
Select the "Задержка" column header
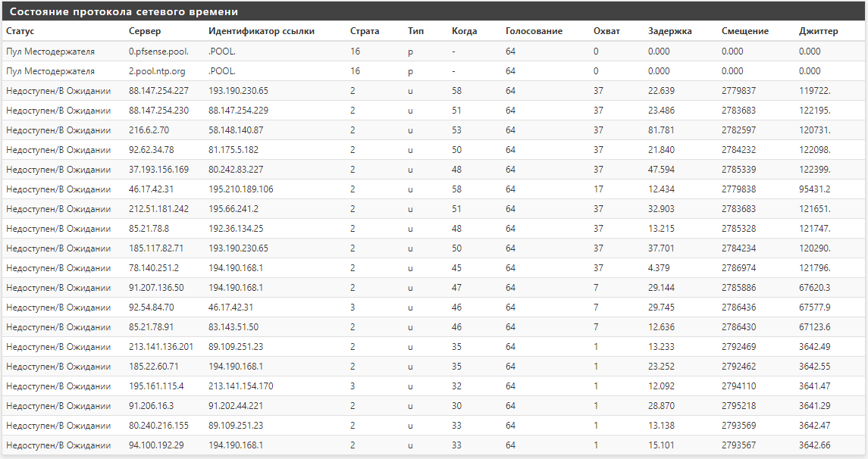[669, 31]
